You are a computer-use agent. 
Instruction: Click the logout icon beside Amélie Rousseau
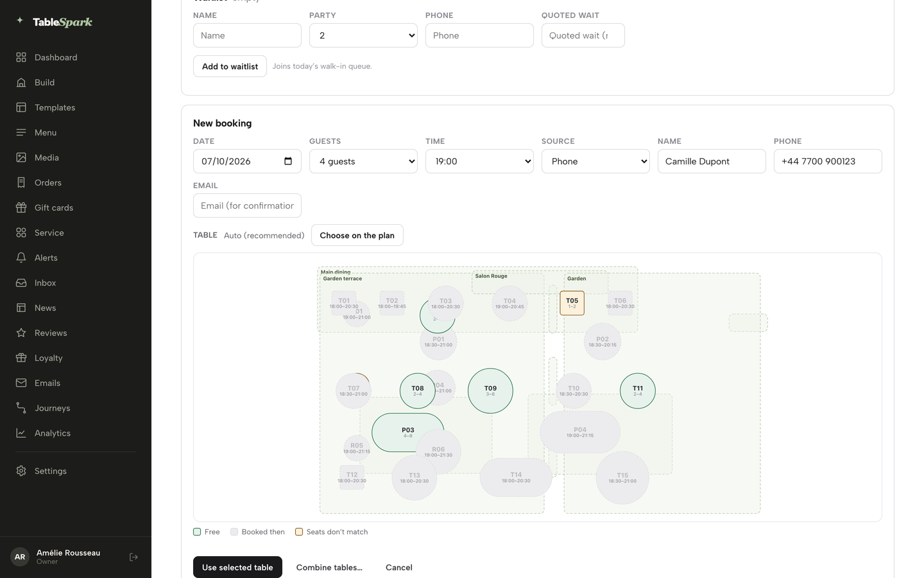pos(133,557)
